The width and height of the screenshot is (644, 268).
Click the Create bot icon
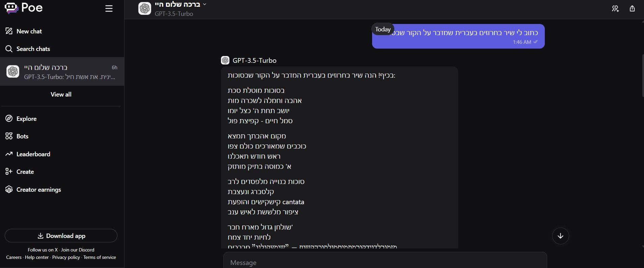click(x=9, y=171)
